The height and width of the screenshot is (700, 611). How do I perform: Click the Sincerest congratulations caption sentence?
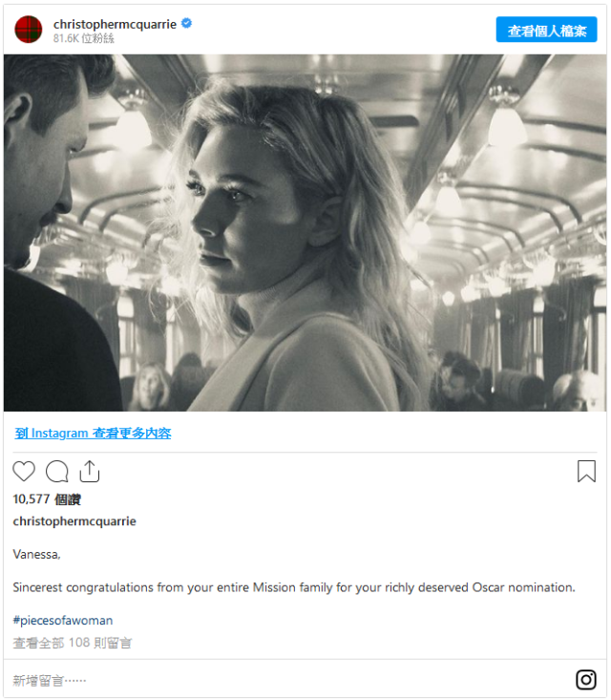[294, 587]
